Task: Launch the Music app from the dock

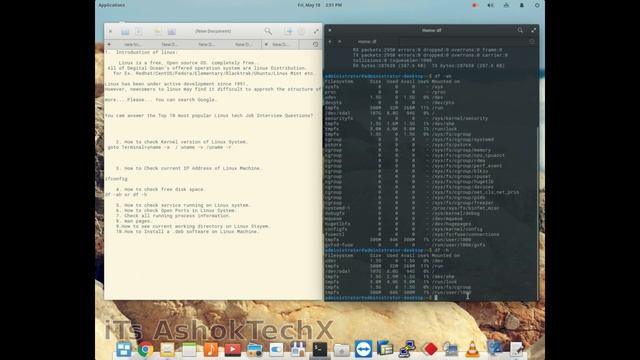Action: (211, 350)
